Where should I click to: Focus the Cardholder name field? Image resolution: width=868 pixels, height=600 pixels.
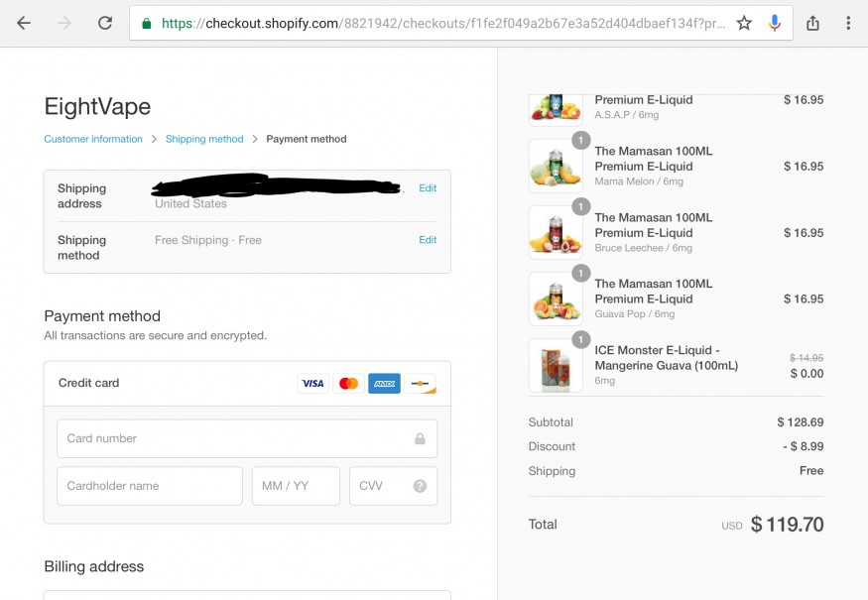click(150, 486)
